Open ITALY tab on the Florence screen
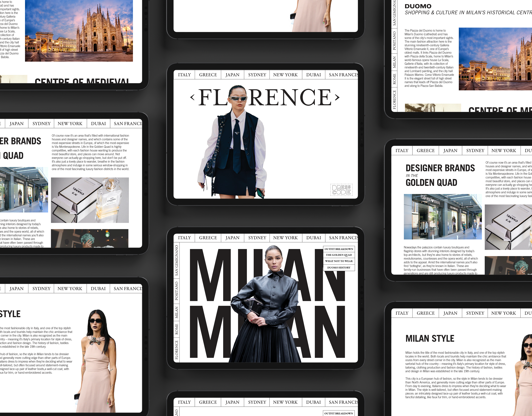Image resolution: width=532 pixels, height=416 pixels. coord(184,75)
